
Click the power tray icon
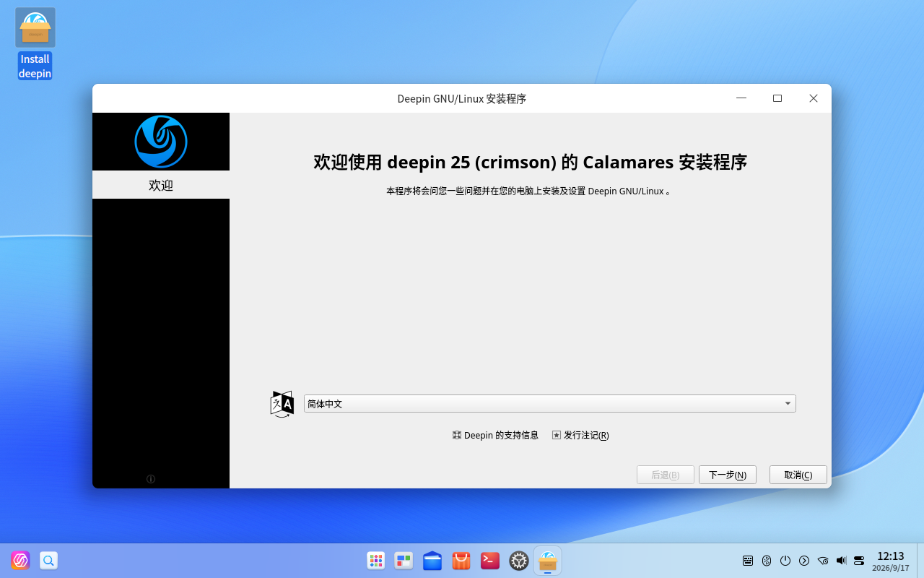click(785, 560)
